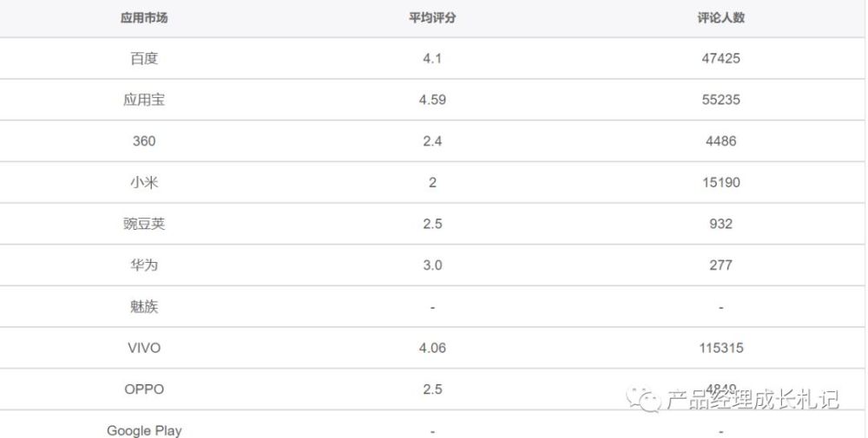Click the OPPO market cell
Screen dimensions: 868x438
144,389
